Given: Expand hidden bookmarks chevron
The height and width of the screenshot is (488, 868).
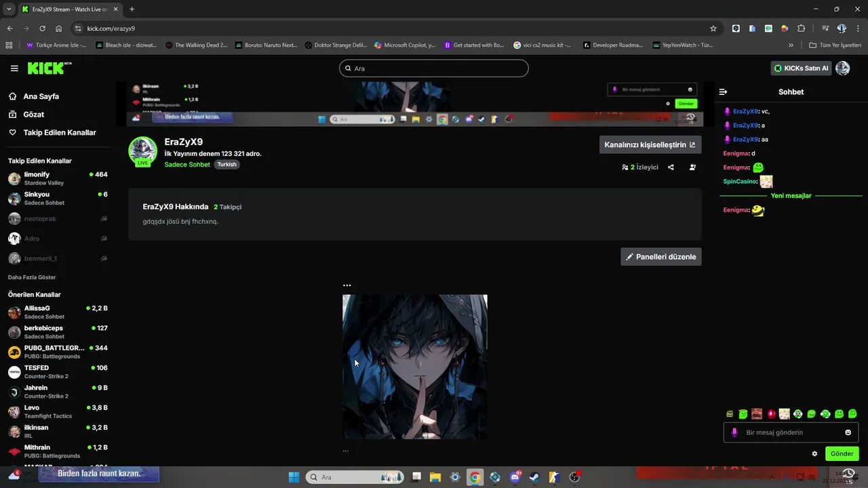Looking at the screenshot, I should (x=791, y=45).
